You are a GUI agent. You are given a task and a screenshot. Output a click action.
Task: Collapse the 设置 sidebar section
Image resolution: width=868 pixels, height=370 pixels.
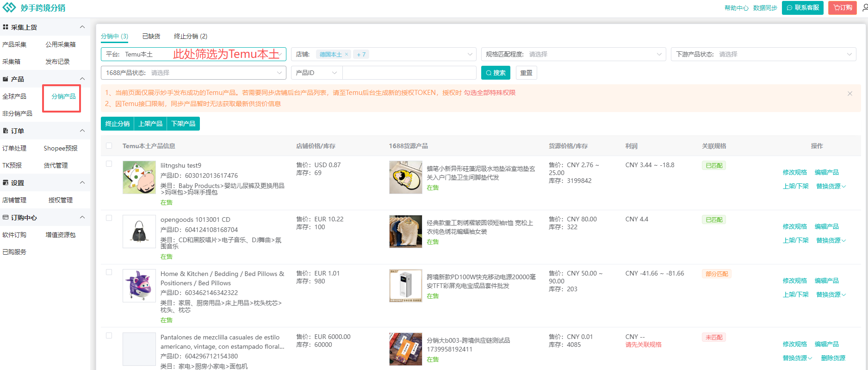point(82,182)
